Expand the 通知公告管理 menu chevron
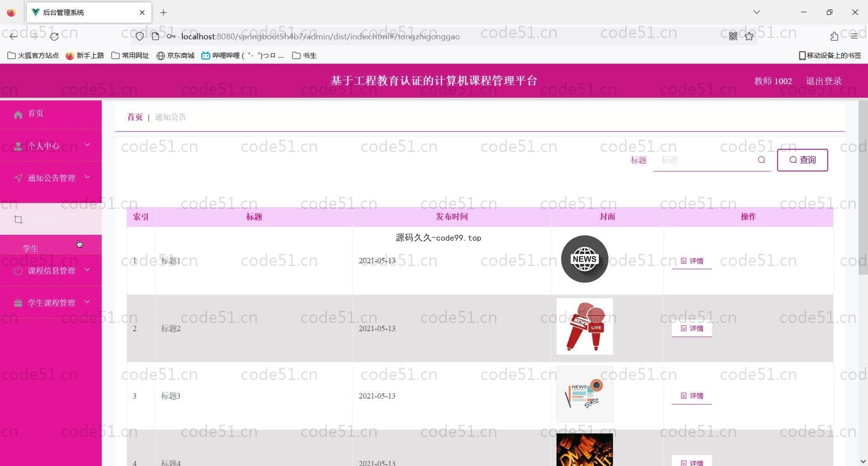Viewport: 868px width, 466px height. pyautogui.click(x=87, y=177)
